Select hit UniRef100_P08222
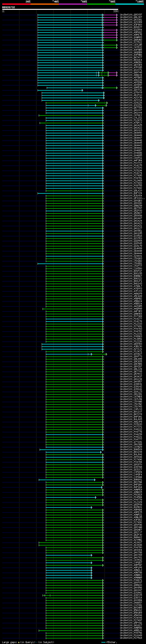 [131, 429]
